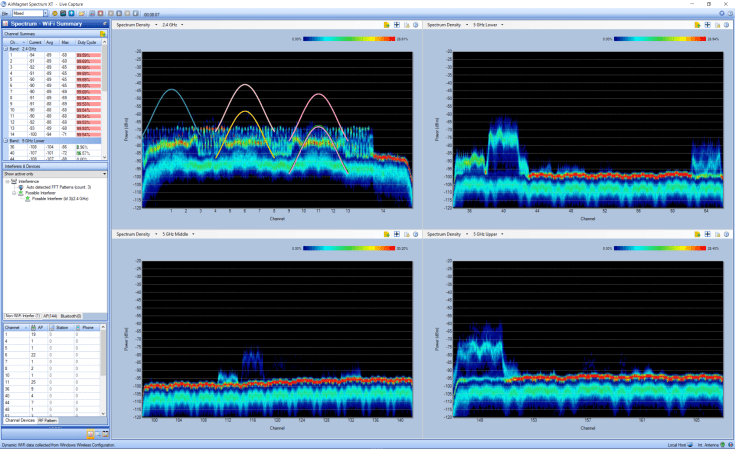Collapse the Band: 5 GHz Lower group
The width and height of the screenshot is (735, 449).
[6, 140]
